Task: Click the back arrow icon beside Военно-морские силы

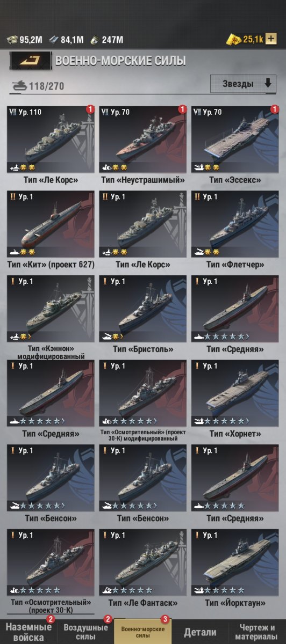Action: pos(31,61)
